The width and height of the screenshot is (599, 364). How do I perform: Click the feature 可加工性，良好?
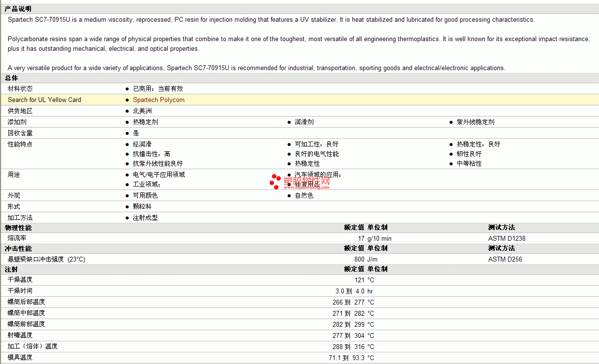[317, 144]
